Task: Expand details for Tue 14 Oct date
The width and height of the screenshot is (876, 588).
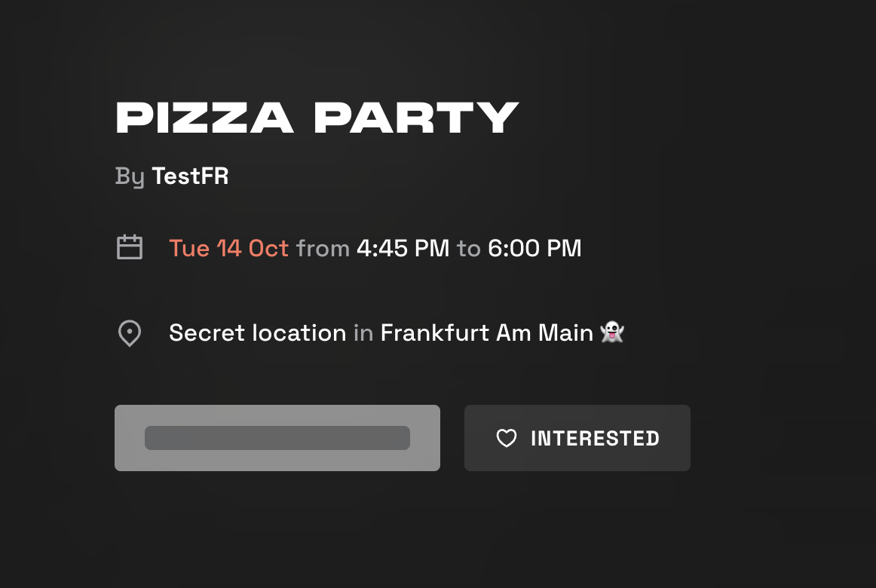Action: [229, 247]
